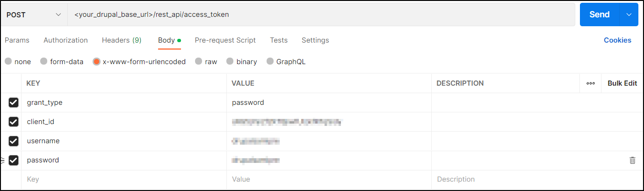Choose the form-data body option
The height and width of the screenshot is (191, 644).
click(x=44, y=61)
